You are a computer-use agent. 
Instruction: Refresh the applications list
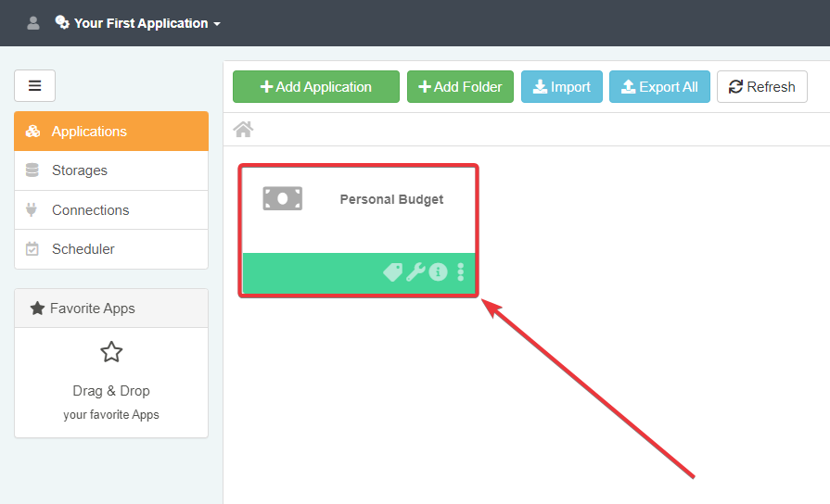(x=761, y=87)
